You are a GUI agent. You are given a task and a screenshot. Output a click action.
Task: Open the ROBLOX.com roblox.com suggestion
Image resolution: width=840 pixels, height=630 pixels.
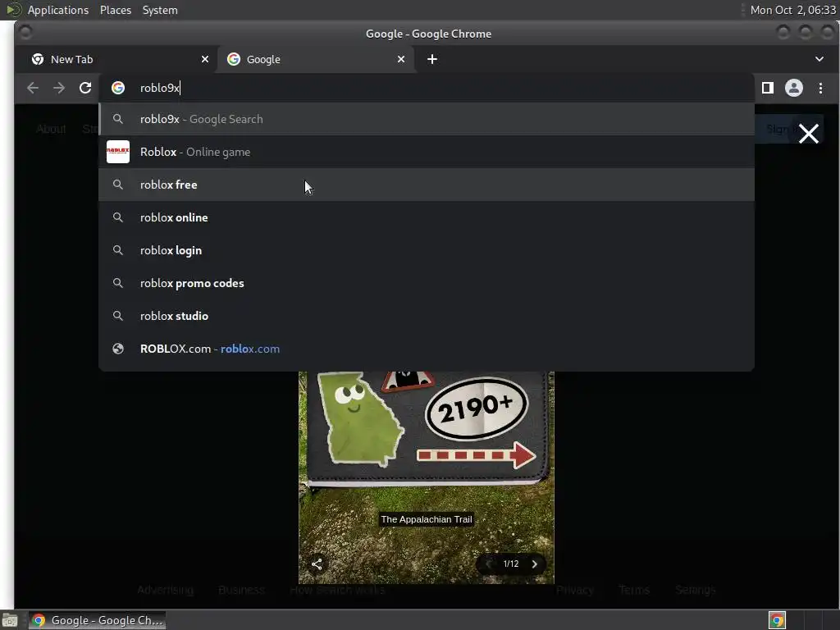pyautogui.click(x=427, y=349)
